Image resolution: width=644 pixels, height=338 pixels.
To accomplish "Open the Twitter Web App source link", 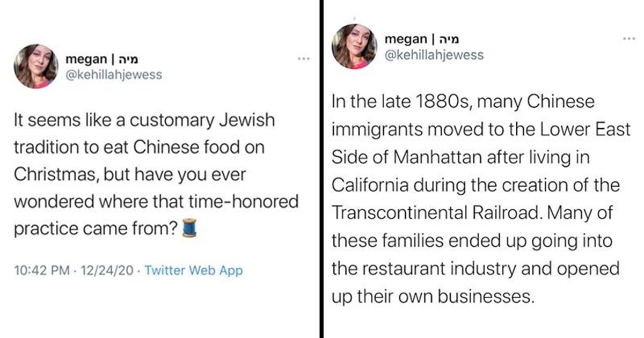I will pyautogui.click(x=194, y=270).
